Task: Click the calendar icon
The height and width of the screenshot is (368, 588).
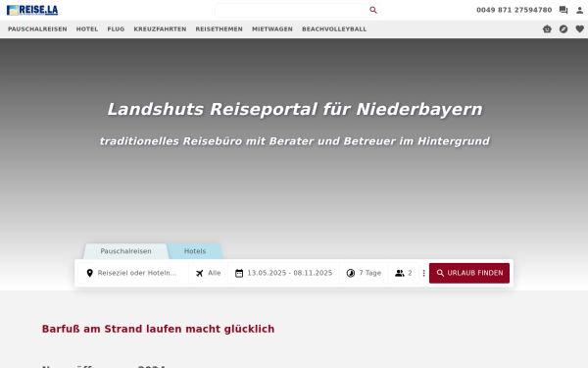Action: (x=239, y=273)
